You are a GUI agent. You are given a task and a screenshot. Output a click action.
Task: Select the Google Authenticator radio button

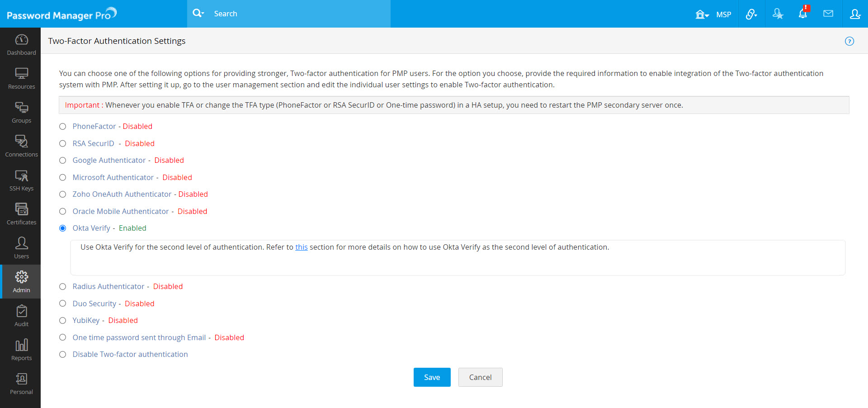(63, 161)
